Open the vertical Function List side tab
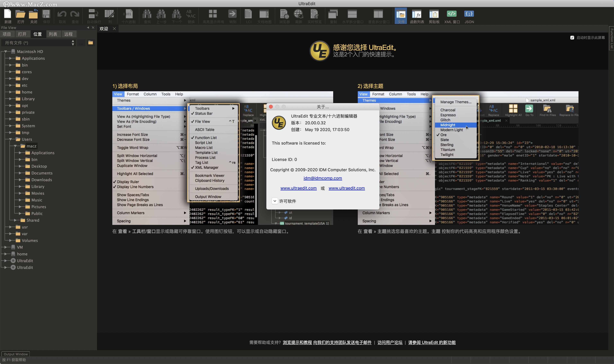Viewport: 614px width, 364px height. pos(611,38)
